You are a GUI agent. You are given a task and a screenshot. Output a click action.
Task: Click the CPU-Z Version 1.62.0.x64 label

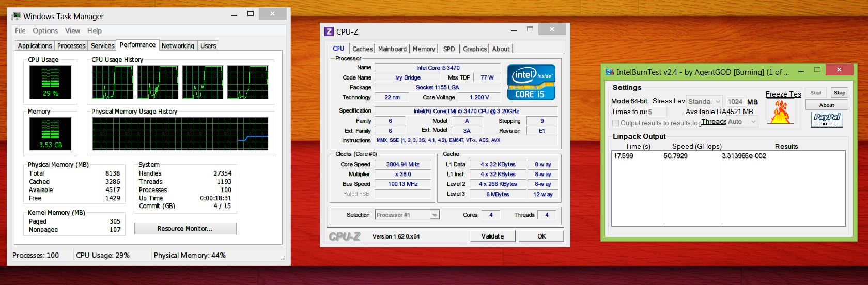tap(396, 236)
